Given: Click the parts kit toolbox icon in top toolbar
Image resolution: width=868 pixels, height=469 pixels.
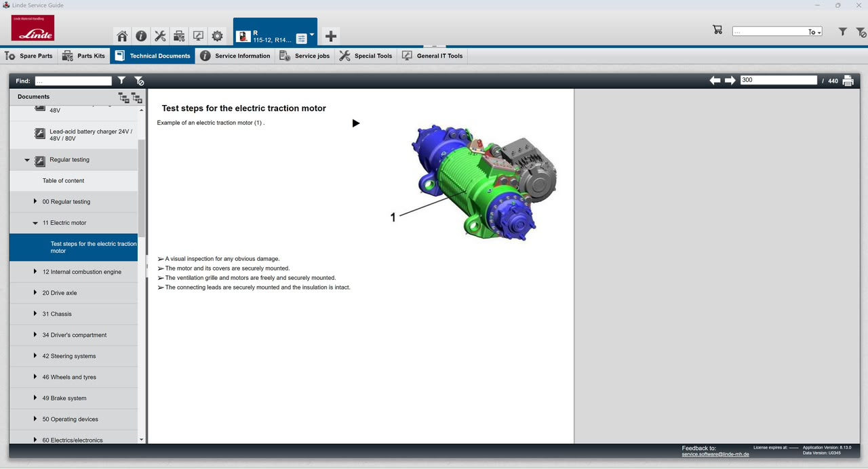Looking at the screenshot, I should pos(179,36).
